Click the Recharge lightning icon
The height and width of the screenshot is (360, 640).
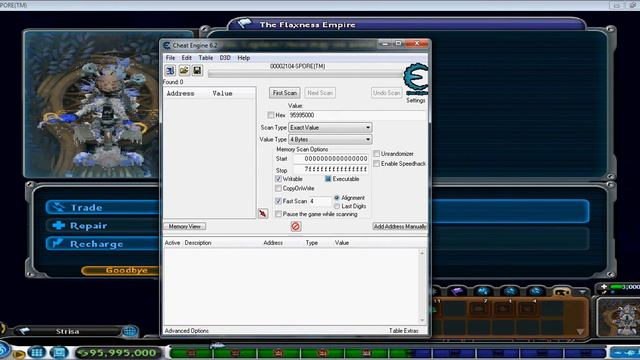[57, 243]
